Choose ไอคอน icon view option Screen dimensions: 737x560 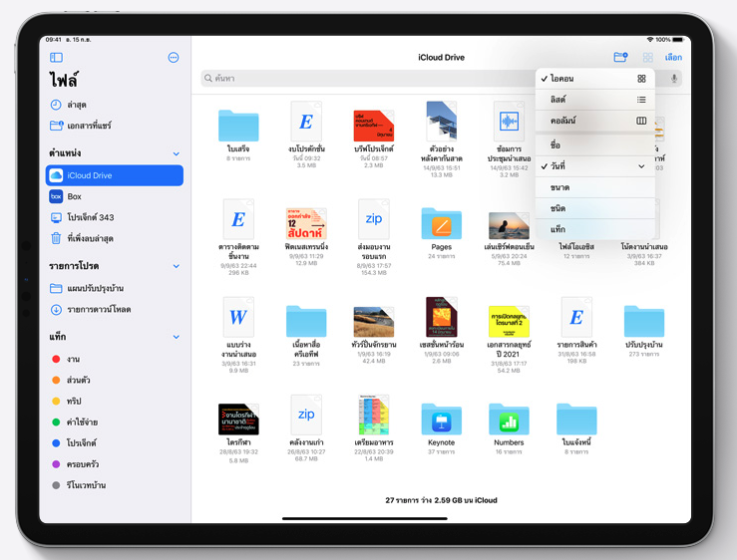(x=595, y=79)
